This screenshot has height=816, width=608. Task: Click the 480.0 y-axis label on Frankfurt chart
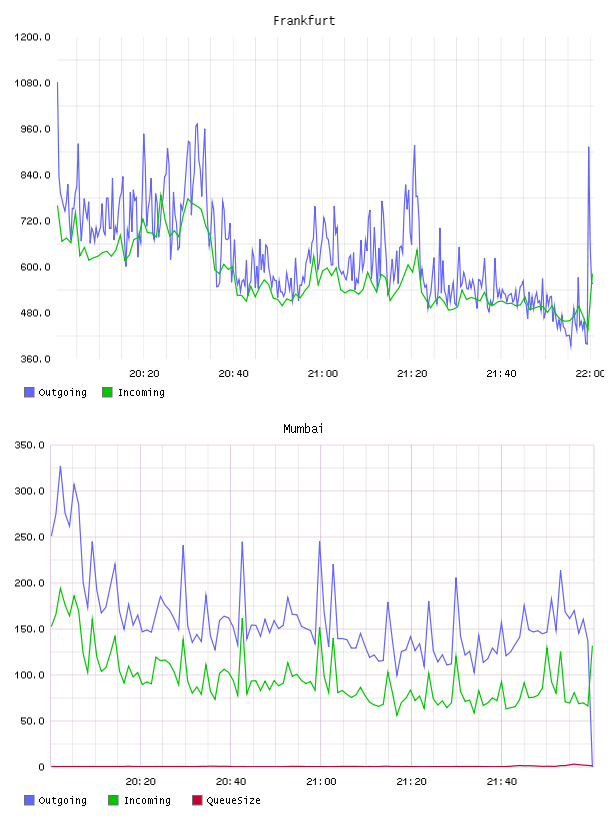[35, 313]
